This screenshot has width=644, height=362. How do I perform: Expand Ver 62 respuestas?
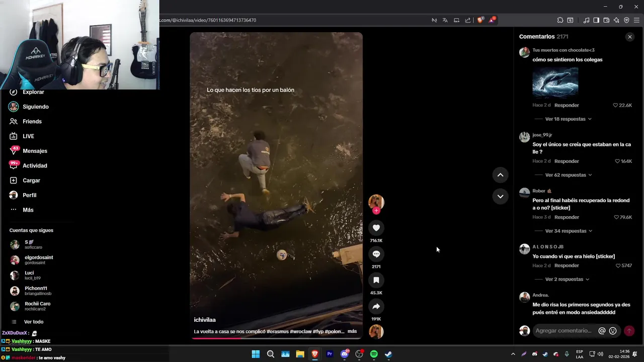[x=568, y=175]
